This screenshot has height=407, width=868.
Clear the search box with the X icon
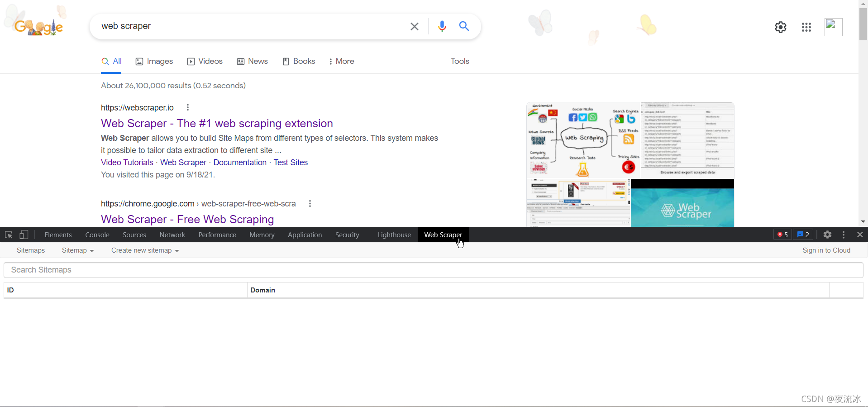click(x=414, y=27)
